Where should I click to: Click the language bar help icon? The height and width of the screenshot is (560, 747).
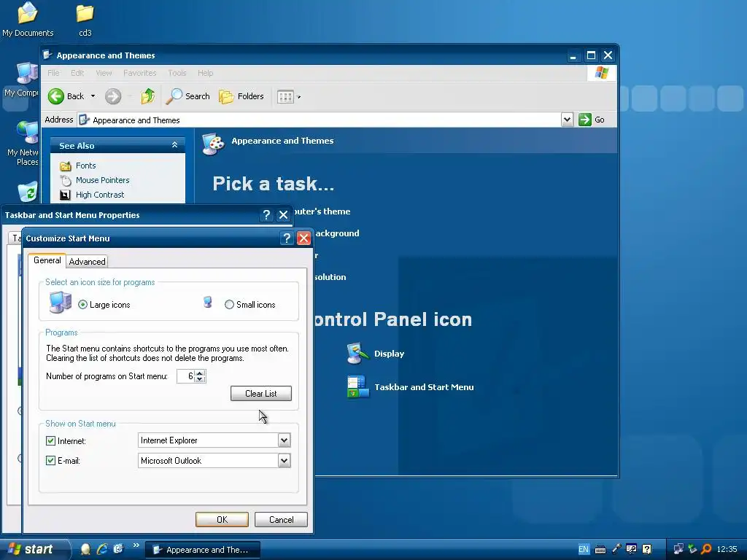(x=647, y=549)
